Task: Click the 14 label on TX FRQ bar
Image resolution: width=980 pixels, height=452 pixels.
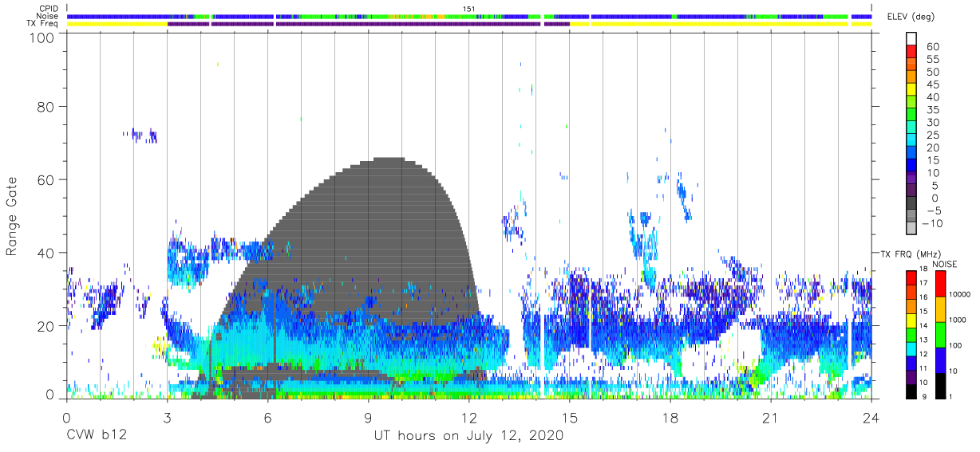Action: point(923,325)
